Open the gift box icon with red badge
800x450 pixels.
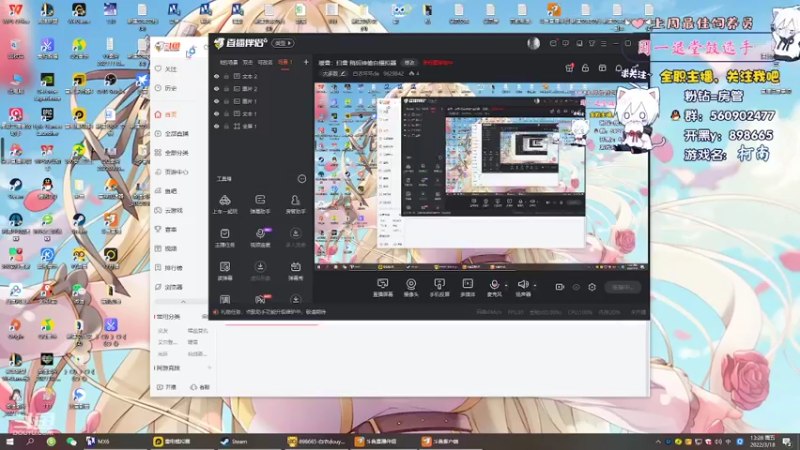pyautogui.click(x=569, y=68)
